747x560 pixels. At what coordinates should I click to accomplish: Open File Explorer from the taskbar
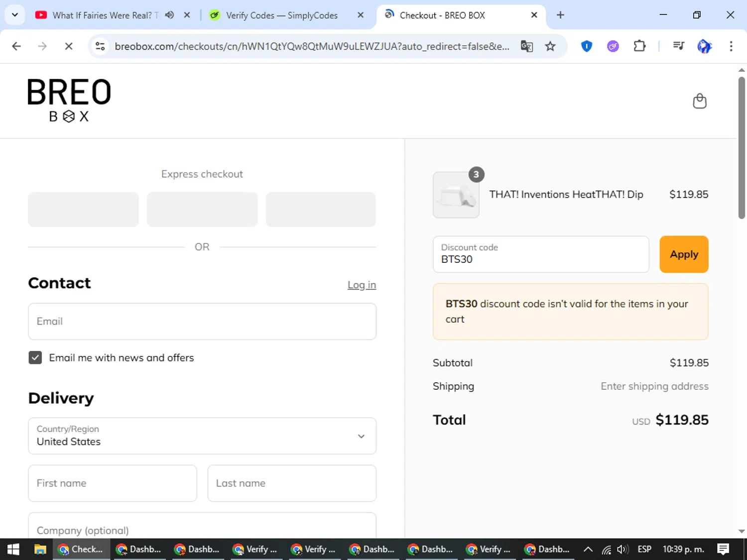tap(40, 549)
